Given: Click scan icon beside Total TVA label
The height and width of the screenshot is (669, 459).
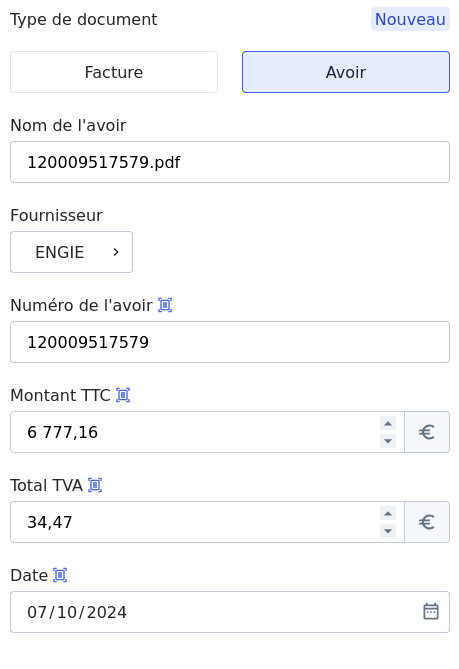Looking at the screenshot, I should click(x=95, y=485).
